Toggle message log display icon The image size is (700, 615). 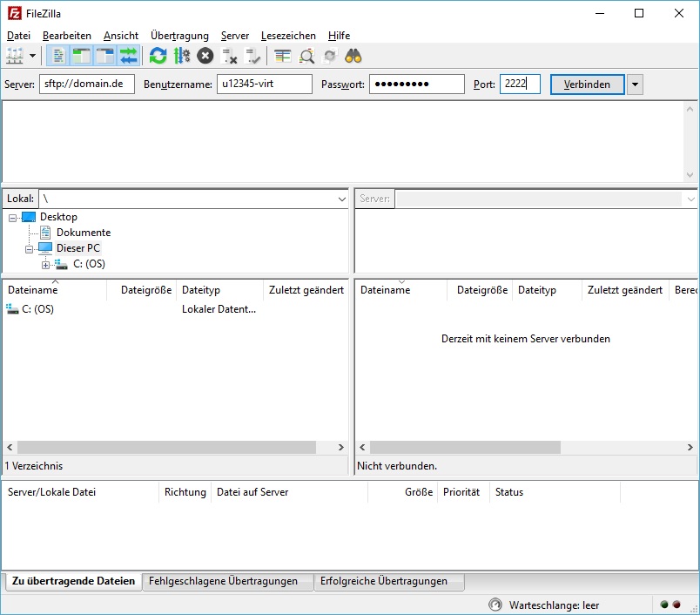click(x=58, y=57)
